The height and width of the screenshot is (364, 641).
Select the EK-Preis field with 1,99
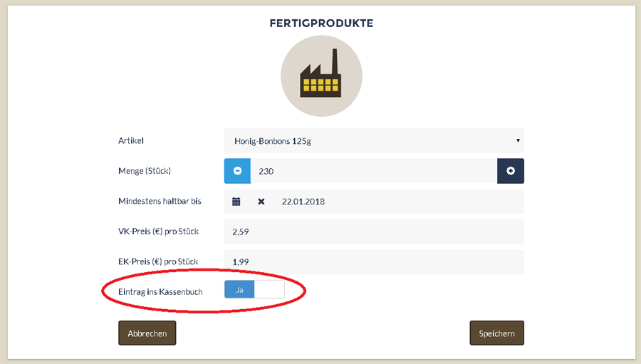pyautogui.click(x=374, y=261)
